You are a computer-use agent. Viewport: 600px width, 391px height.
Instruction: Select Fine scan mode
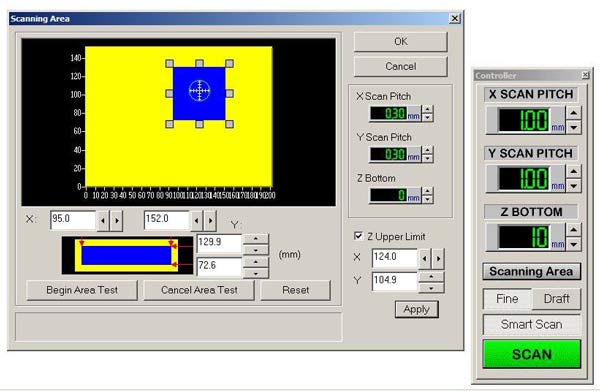(507, 298)
